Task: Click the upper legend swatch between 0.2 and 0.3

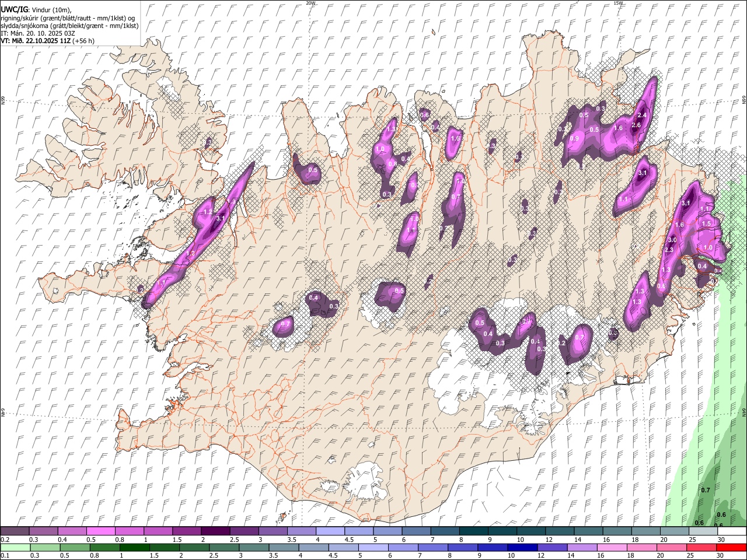Action: (x=15, y=531)
